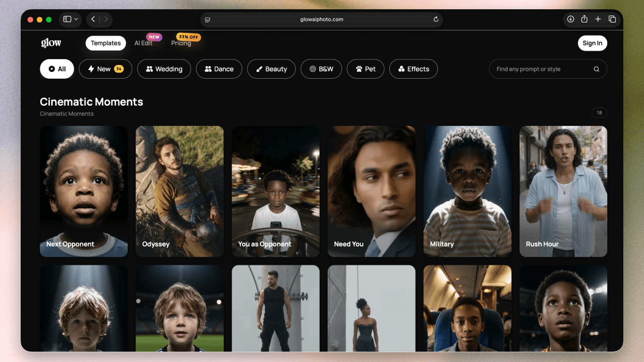644x362 pixels.
Task: Filter templates by Dance
Action: [x=219, y=69]
